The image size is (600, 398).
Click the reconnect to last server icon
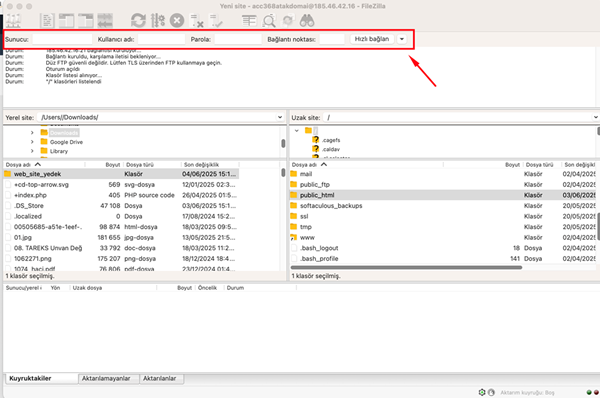(x=216, y=21)
